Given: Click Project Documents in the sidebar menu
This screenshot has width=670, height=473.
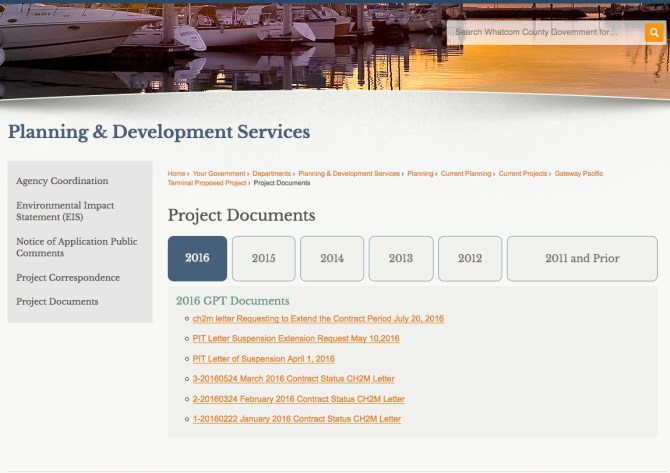Looking at the screenshot, I should pyautogui.click(x=57, y=302).
